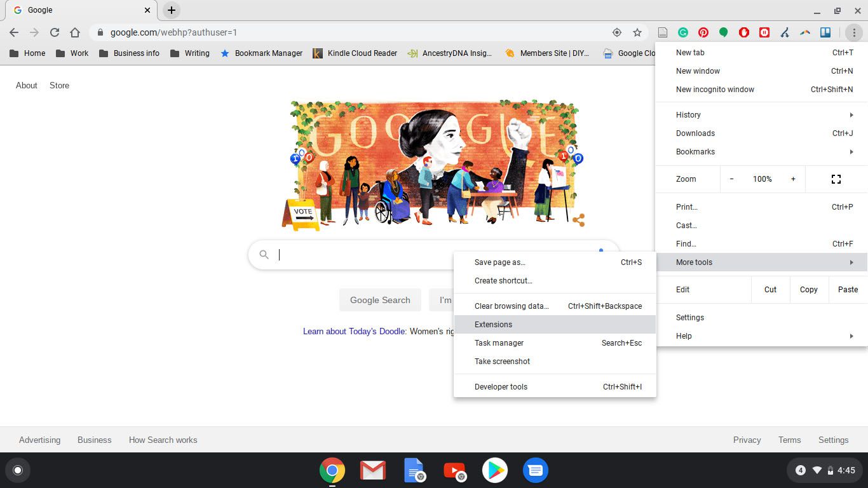The height and width of the screenshot is (488, 868).
Task: Toggle fullscreen from the Zoom row
Action: pos(836,179)
